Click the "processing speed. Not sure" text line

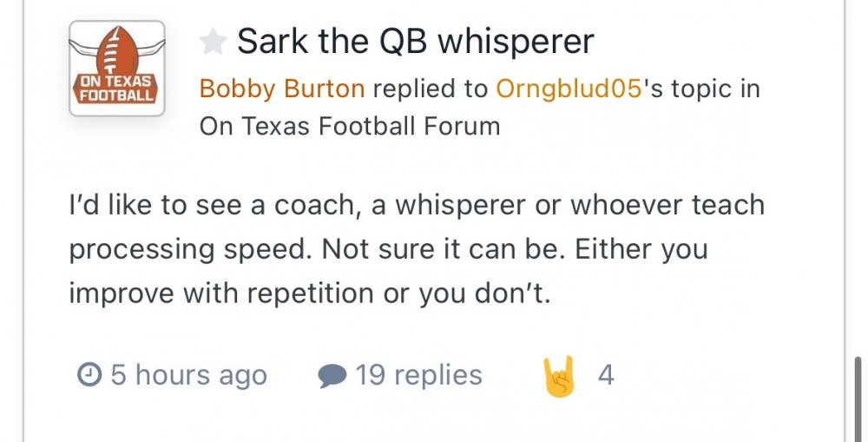pos(388,249)
